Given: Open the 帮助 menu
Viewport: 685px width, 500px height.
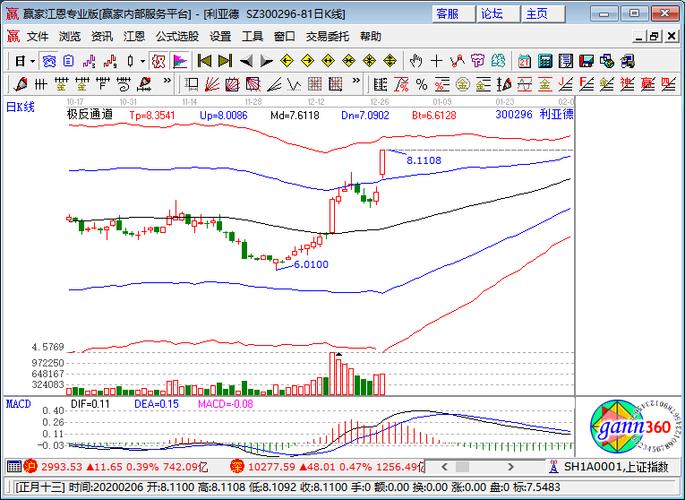Looking at the screenshot, I should [x=370, y=37].
